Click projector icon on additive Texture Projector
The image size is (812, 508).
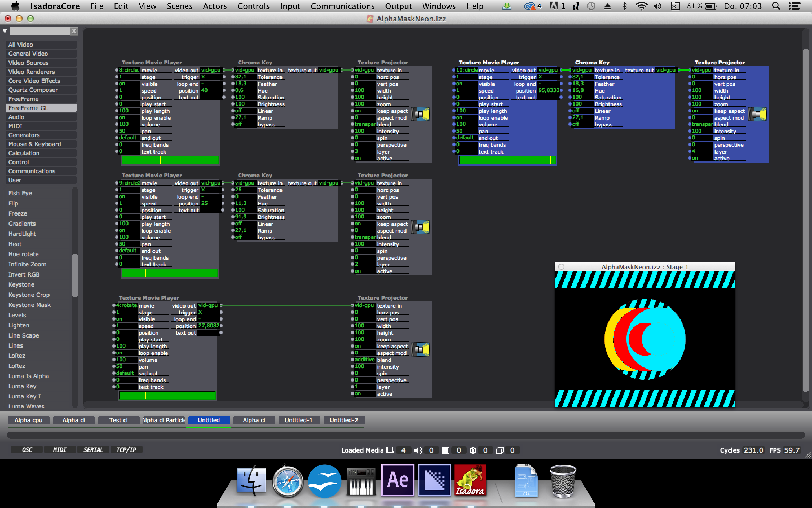pos(420,349)
